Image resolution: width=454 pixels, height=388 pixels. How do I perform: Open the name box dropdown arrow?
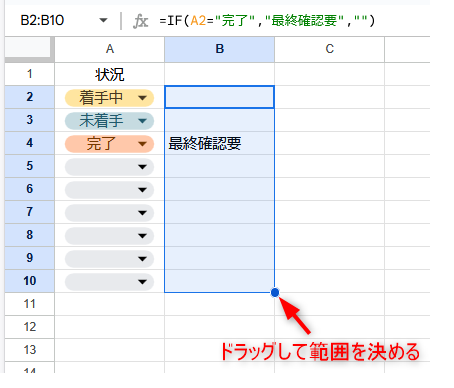click(x=104, y=21)
